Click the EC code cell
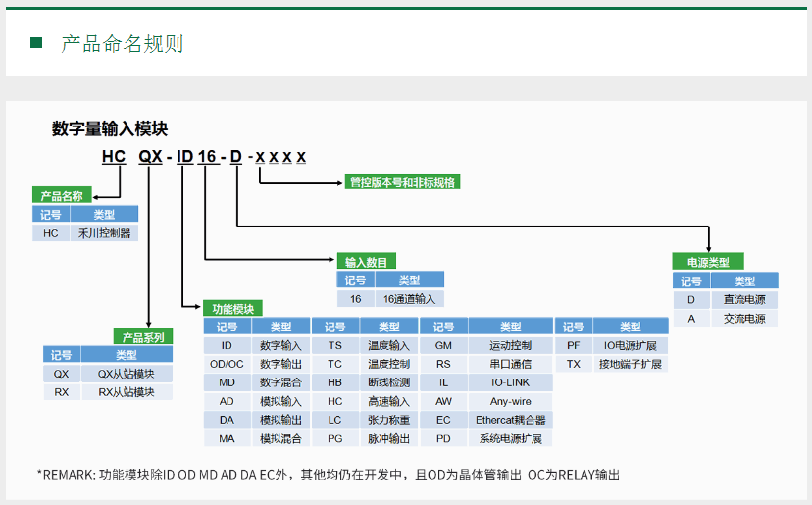Image resolution: width=812 pixels, height=505 pixels. point(443,420)
